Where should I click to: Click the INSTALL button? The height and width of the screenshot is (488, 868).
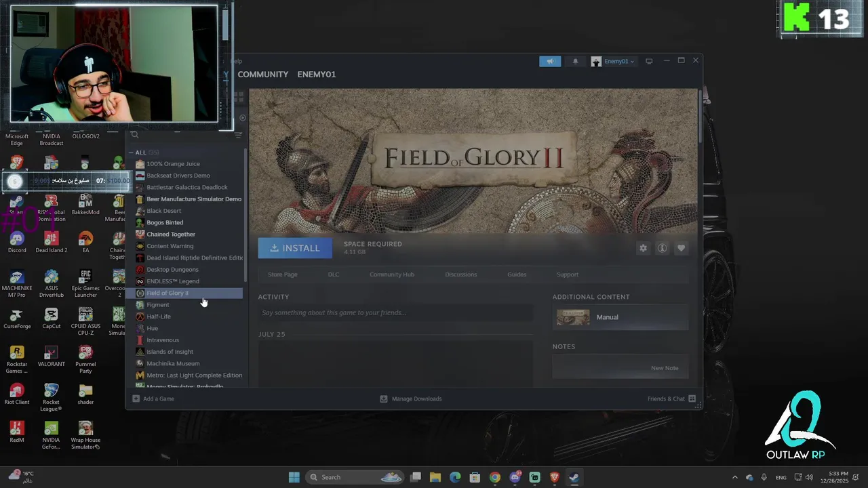click(295, 248)
